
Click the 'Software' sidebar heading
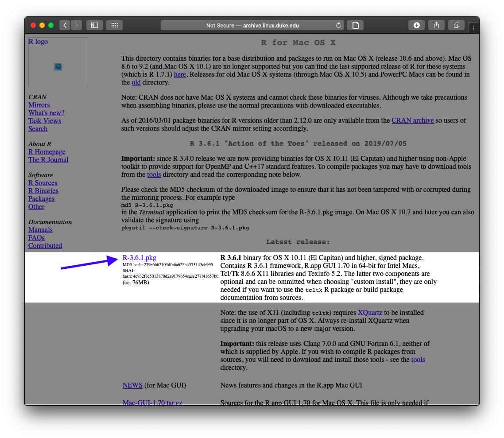click(40, 175)
